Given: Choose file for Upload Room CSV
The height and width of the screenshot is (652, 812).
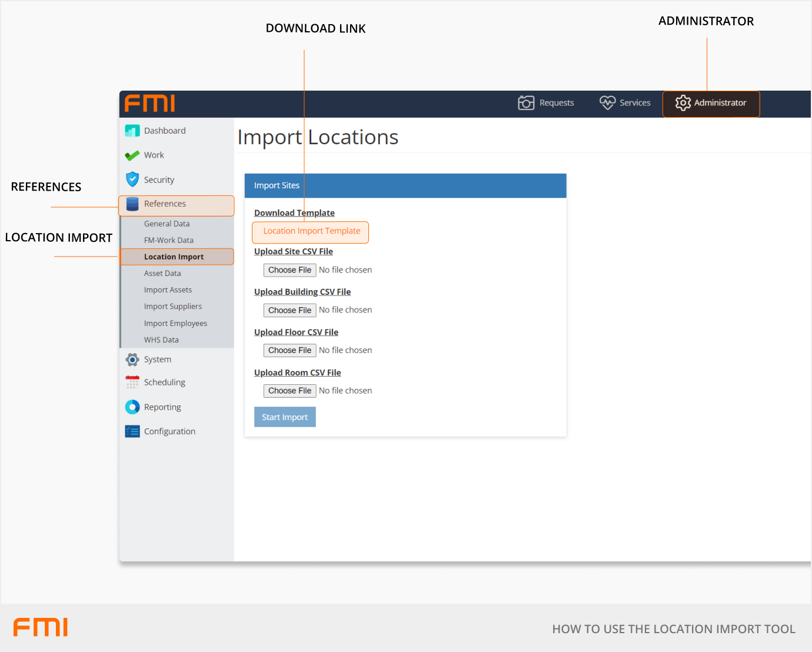Looking at the screenshot, I should pyautogui.click(x=289, y=391).
